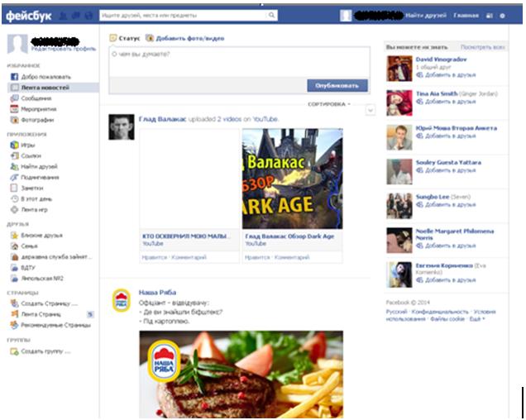Screen dimensions: 526x420
Task: Expand Ещё menu in page footer
Action: point(477,318)
